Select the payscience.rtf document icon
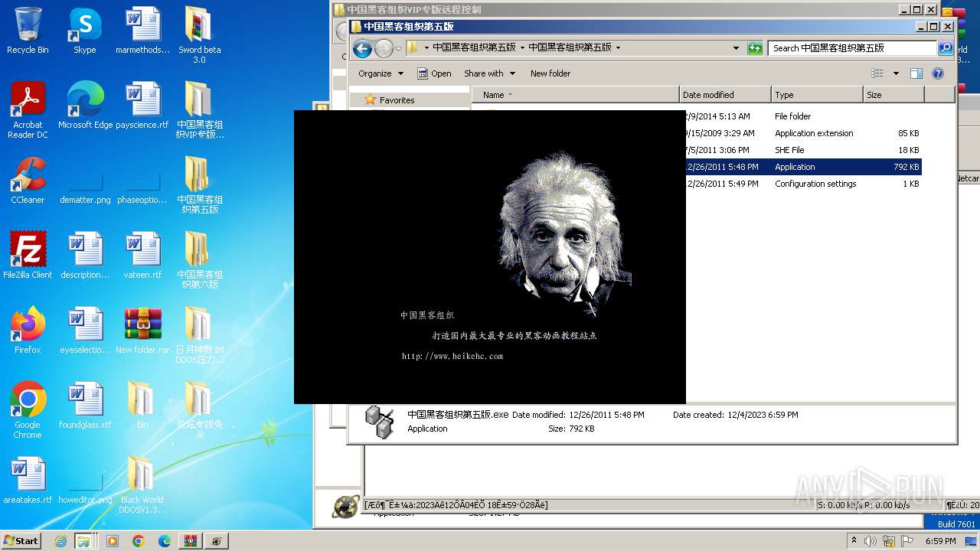Screen dimensions: 980x551 click(x=142, y=106)
